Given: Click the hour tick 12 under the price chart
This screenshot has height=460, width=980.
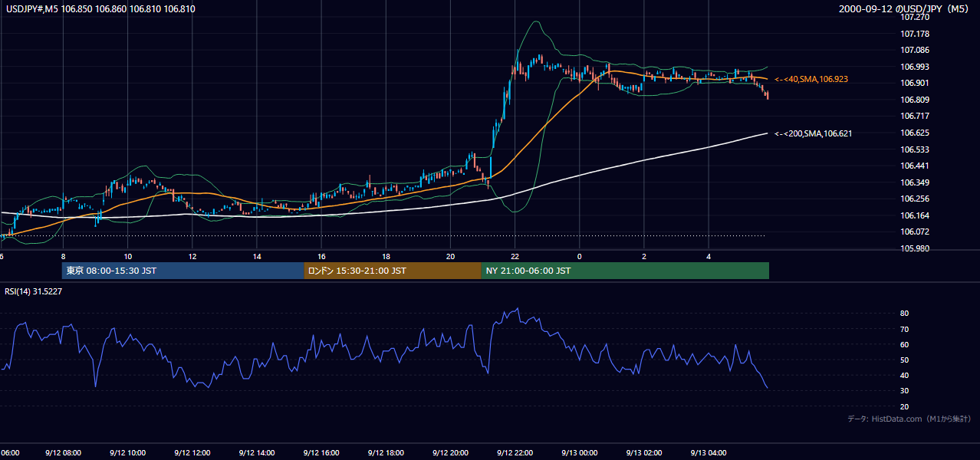Looking at the screenshot, I should (x=192, y=256).
